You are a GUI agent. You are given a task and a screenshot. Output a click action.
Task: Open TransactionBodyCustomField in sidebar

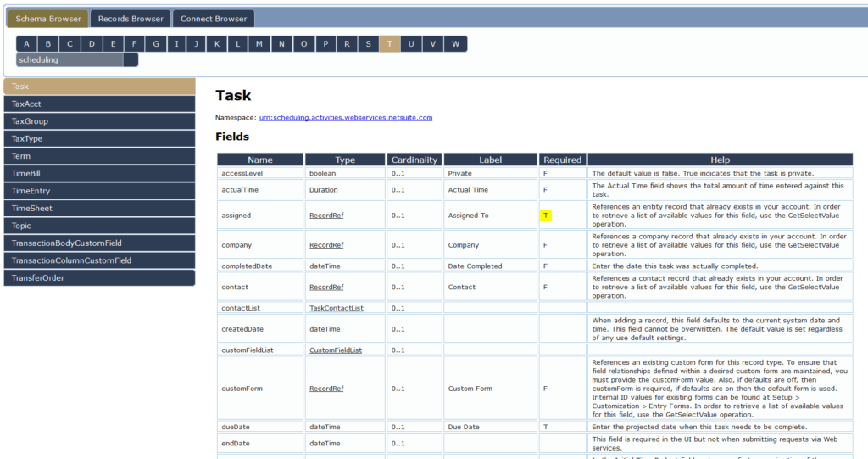point(100,243)
